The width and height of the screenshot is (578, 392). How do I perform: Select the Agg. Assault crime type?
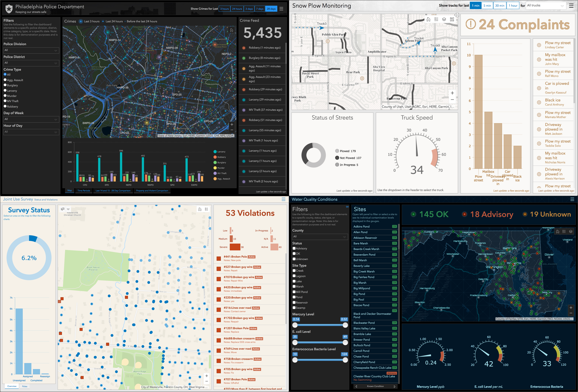[5, 80]
